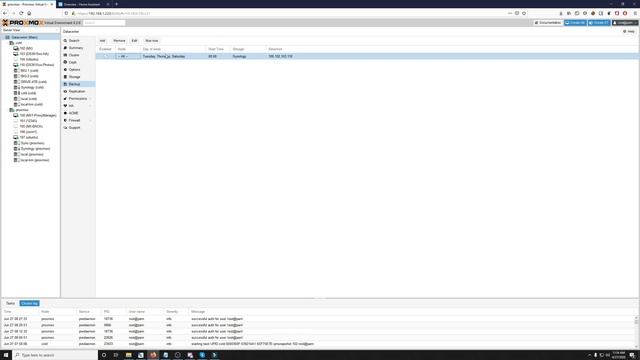The image size is (640, 360).
Task: Open File Explorer from the taskbar
Action: 129,355
